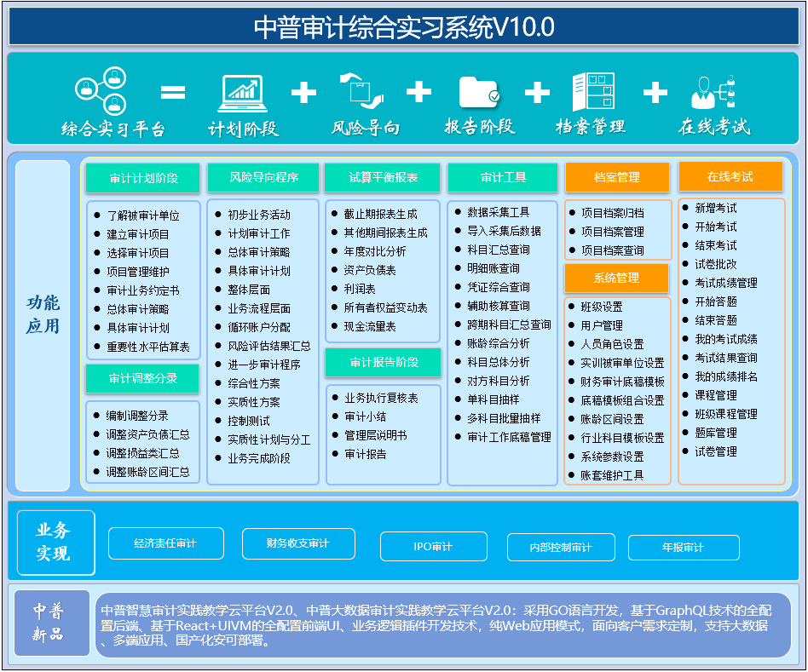Click 审计业务约定书 entry
This screenshot has height=672, width=808.
click(142, 290)
